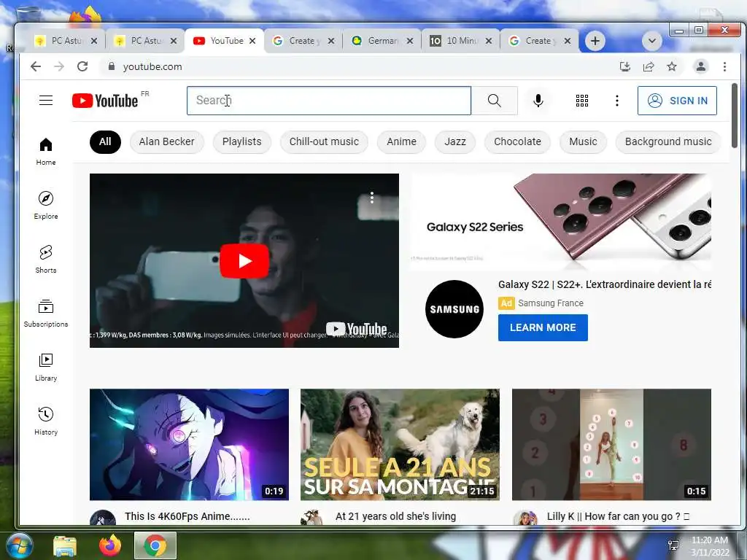Open Library in sidebar

46,367
